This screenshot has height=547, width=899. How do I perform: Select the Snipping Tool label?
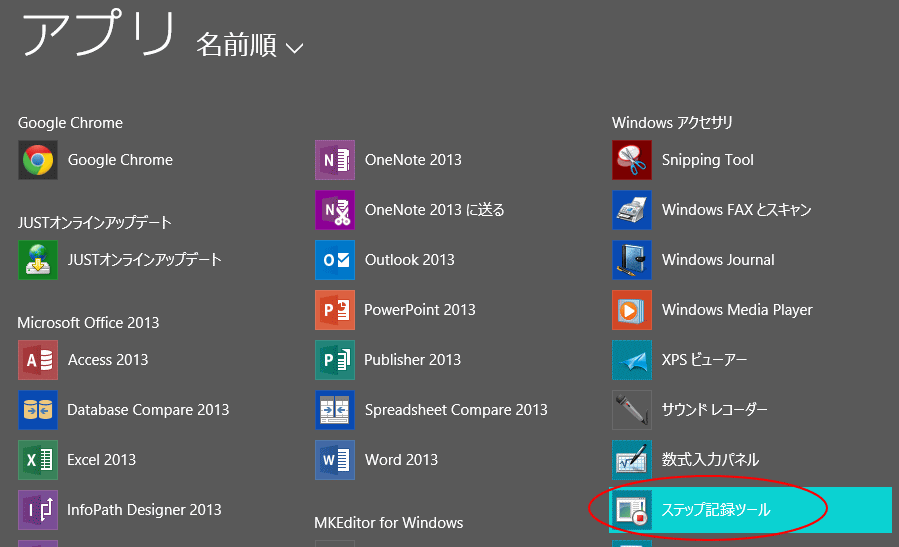[708, 160]
